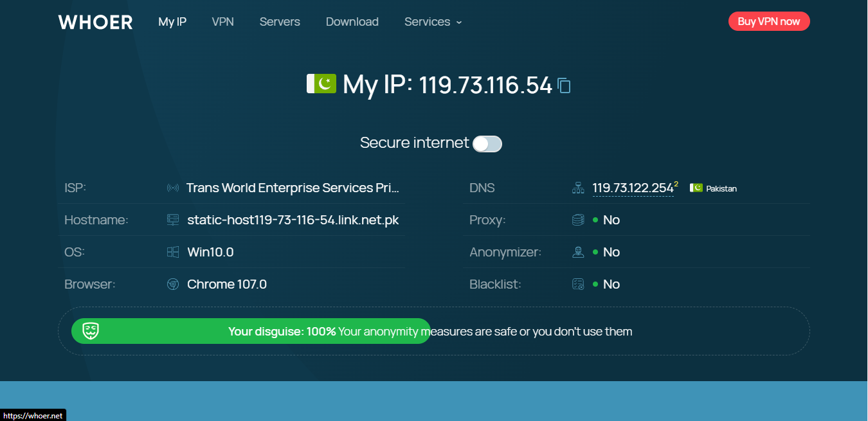
Task: Click the Hostname: label
Action: [x=96, y=220]
